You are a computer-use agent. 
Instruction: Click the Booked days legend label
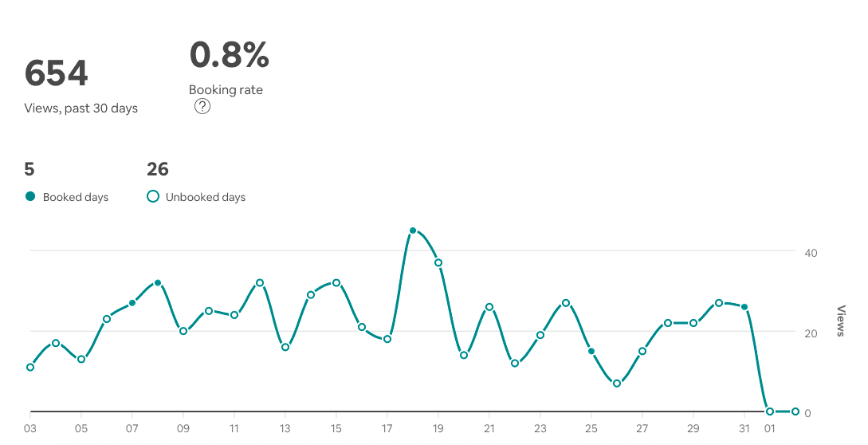pyautogui.click(x=76, y=197)
